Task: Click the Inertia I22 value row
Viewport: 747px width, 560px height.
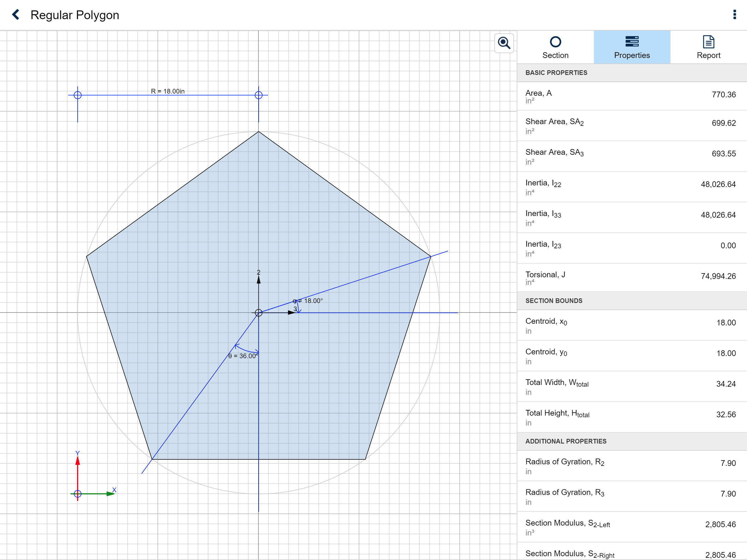Action: tap(632, 187)
